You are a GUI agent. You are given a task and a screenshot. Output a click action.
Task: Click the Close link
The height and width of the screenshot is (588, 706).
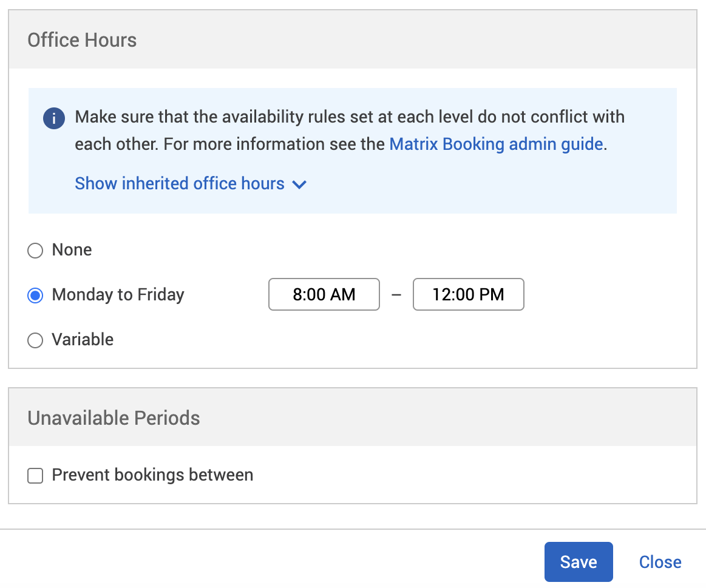click(660, 562)
